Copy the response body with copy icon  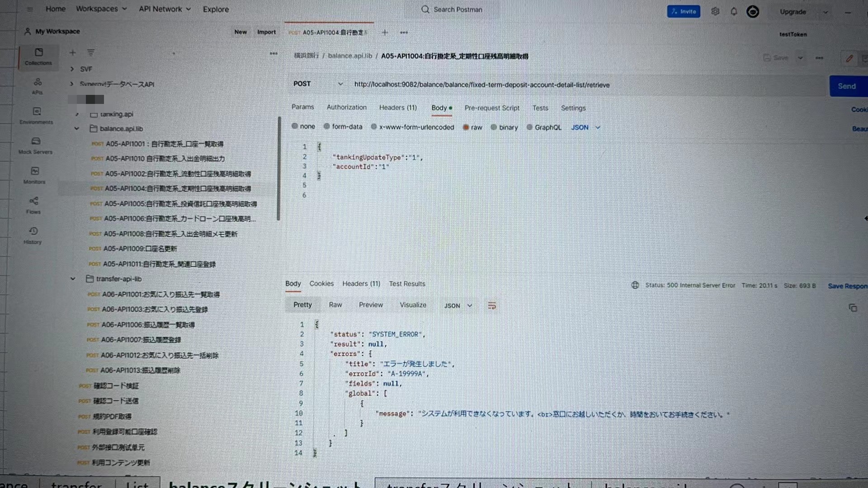point(853,308)
